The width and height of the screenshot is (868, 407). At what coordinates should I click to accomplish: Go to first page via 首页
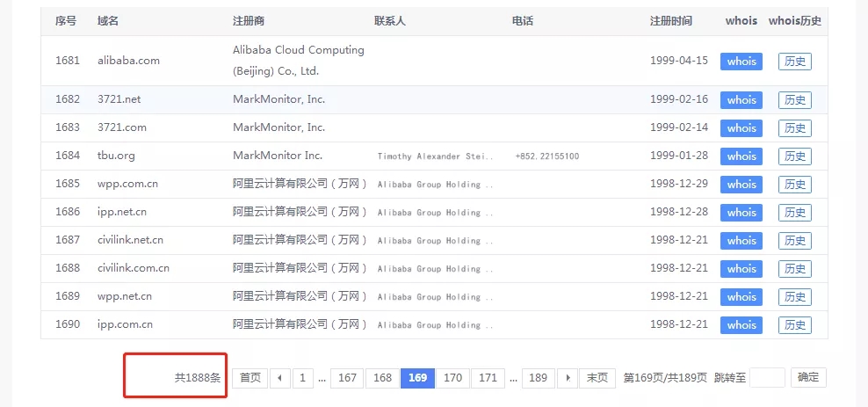click(250, 378)
